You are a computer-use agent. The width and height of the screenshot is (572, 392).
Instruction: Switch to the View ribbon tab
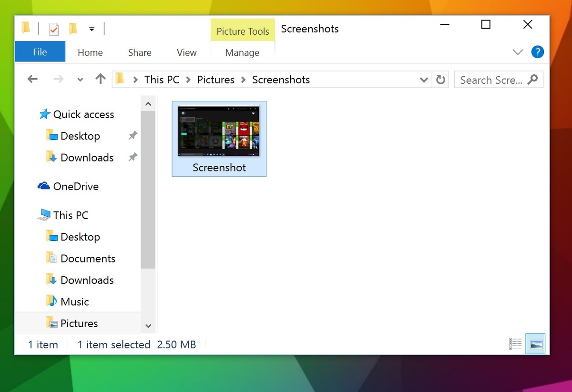point(187,52)
